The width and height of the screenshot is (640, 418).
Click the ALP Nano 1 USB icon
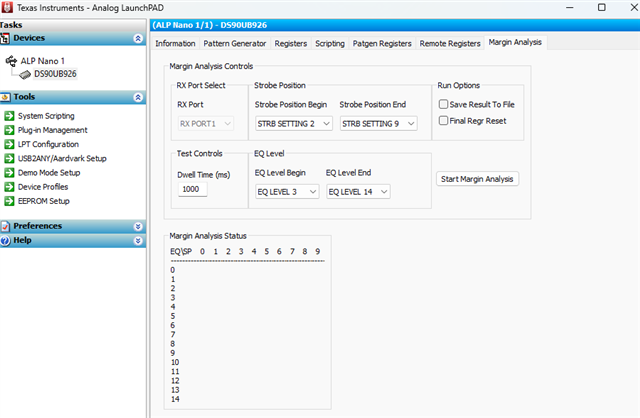[11, 61]
